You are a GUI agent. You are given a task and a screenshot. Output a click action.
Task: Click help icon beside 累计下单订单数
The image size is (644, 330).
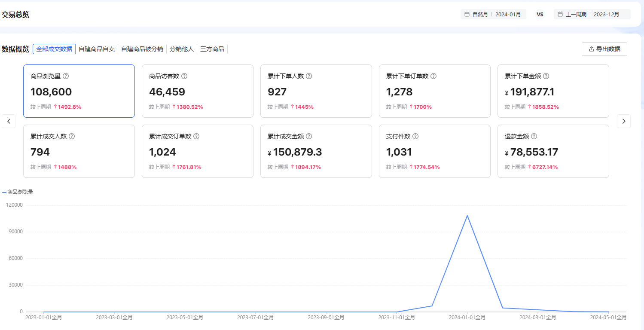coord(433,76)
